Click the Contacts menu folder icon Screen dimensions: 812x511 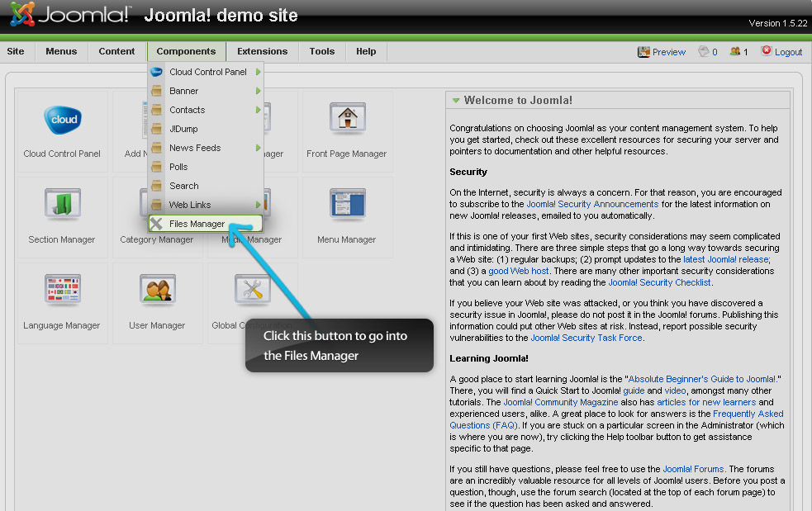click(156, 110)
